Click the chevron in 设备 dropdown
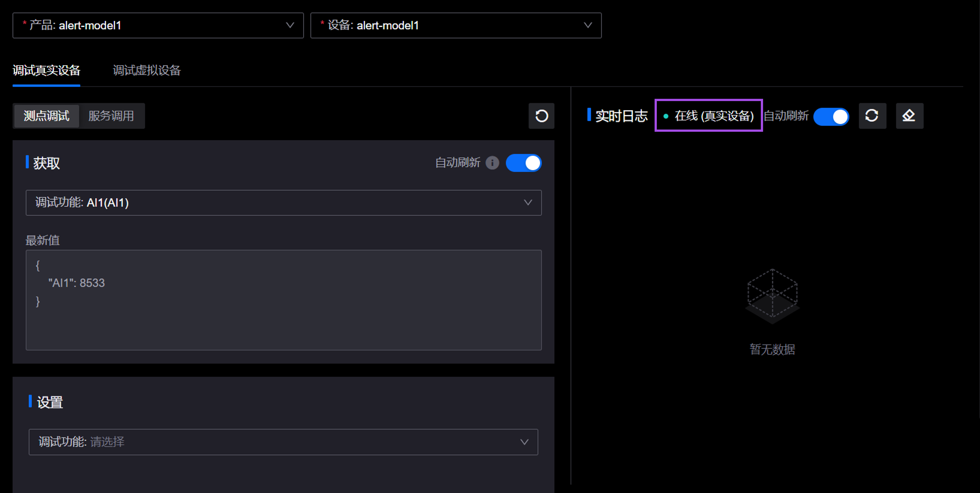This screenshot has height=493, width=980. click(x=588, y=25)
